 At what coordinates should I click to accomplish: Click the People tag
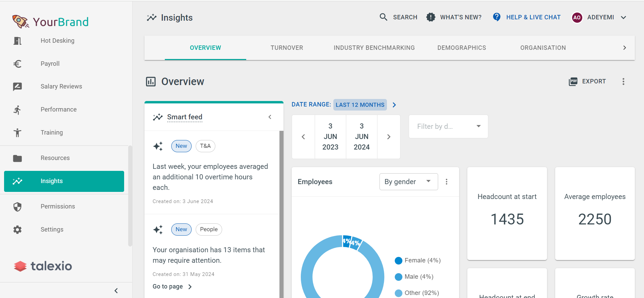(209, 230)
